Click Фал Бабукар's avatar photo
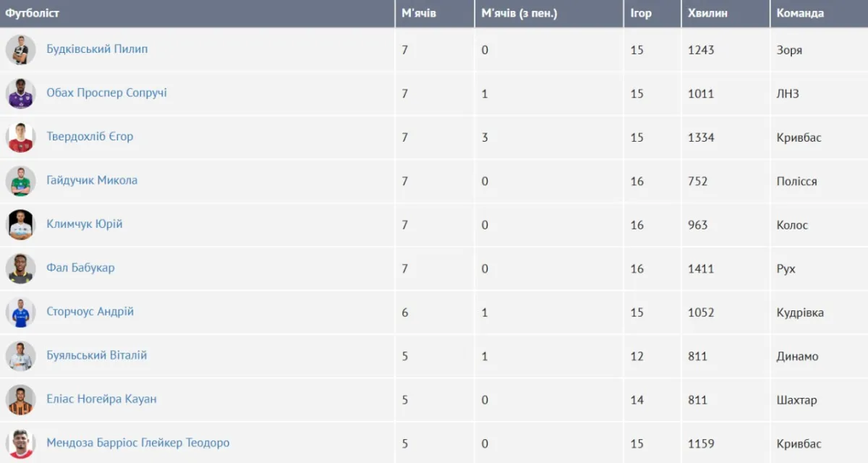This screenshot has height=463, width=868. (20, 268)
